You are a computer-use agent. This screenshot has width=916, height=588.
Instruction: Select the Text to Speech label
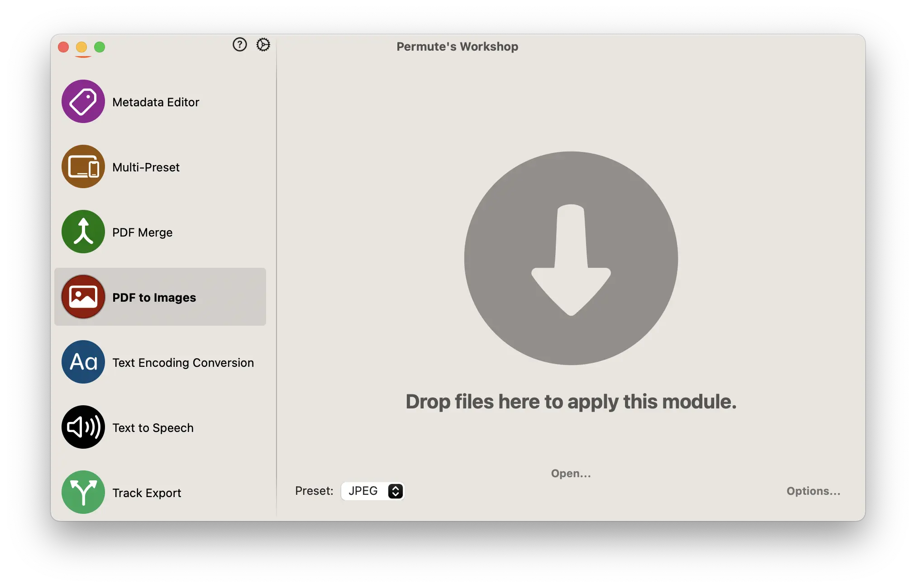pyautogui.click(x=153, y=428)
